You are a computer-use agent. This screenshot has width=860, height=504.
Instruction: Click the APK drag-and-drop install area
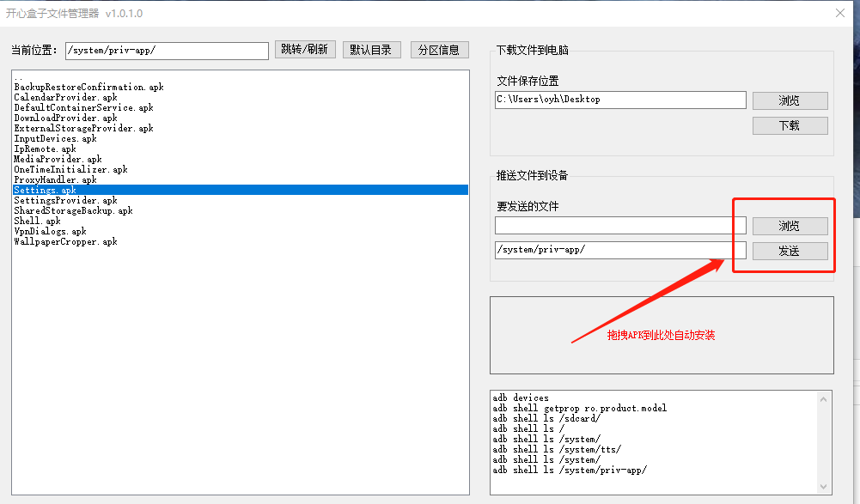[662, 335]
